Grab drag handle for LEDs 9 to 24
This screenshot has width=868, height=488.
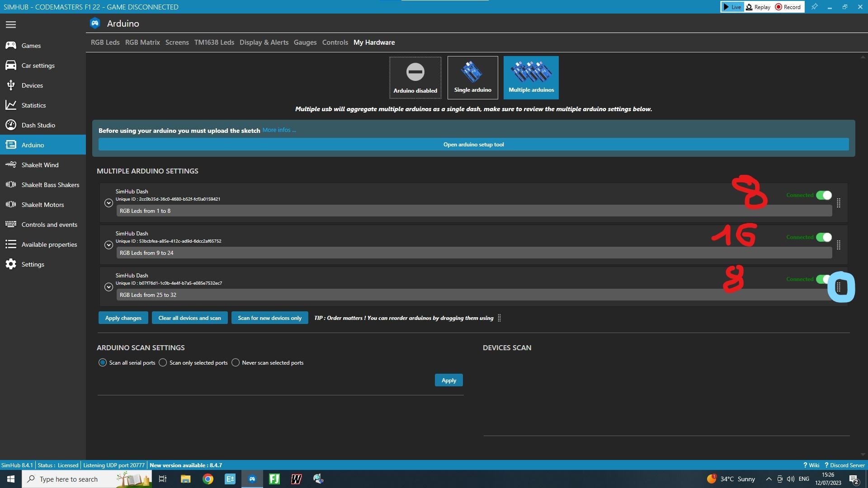coord(839,245)
